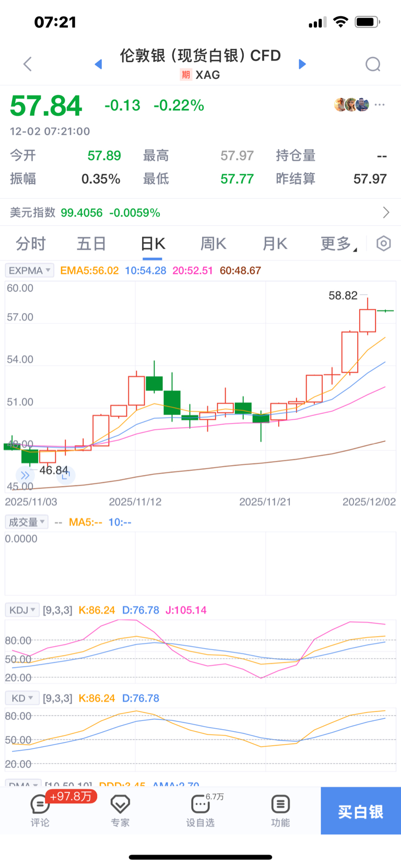Image resolution: width=401 pixels, height=868 pixels.
Task: Open chart settings hexagon icon
Action: point(383,244)
